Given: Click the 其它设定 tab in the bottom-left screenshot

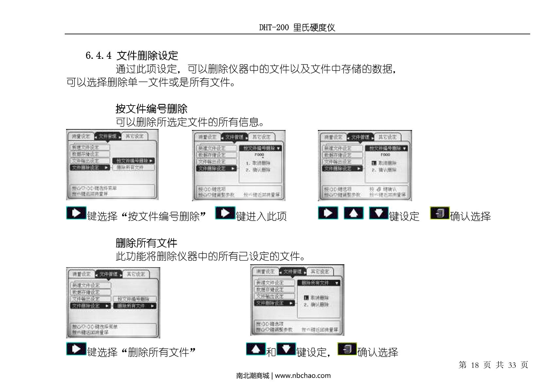Looking at the screenshot, I should pos(135,274).
